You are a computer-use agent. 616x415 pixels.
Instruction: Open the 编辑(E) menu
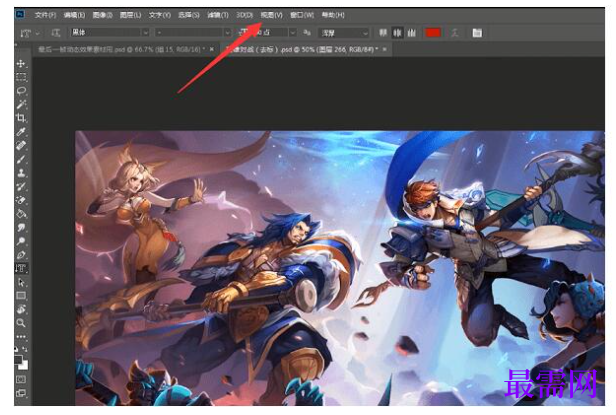tap(74, 15)
